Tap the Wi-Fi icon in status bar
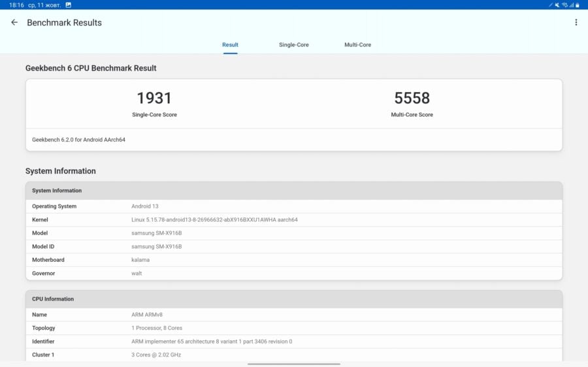 tap(564, 5)
